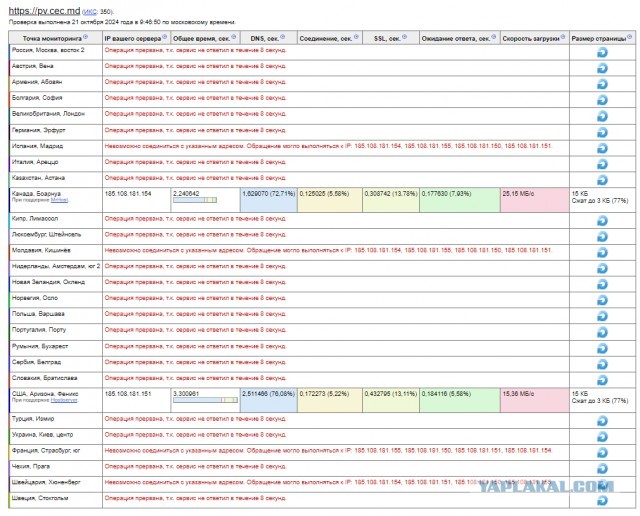Select DNS cell 2,511486 in США row

tap(269, 400)
